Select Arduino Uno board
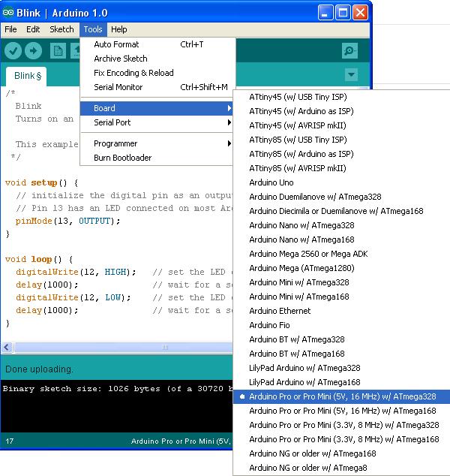This screenshot has width=450, height=476. (342, 182)
